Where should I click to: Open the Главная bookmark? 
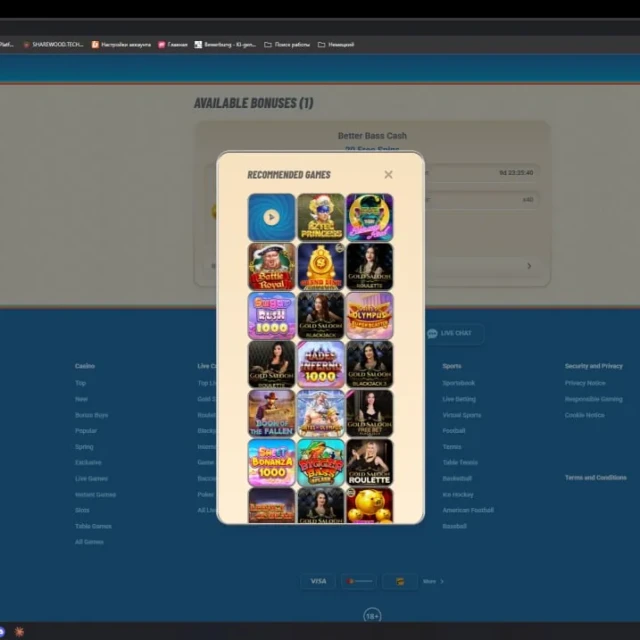pyautogui.click(x=173, y=44)
